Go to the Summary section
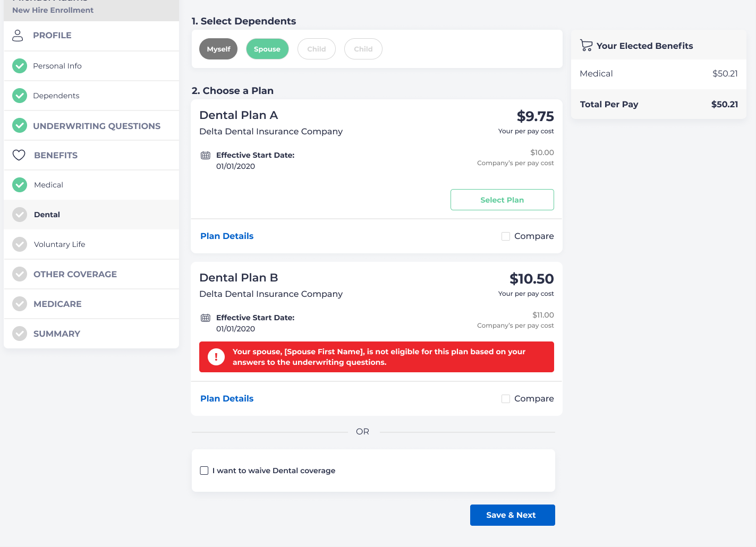Viewport: 756px width, 547px height. click(57, 334)
